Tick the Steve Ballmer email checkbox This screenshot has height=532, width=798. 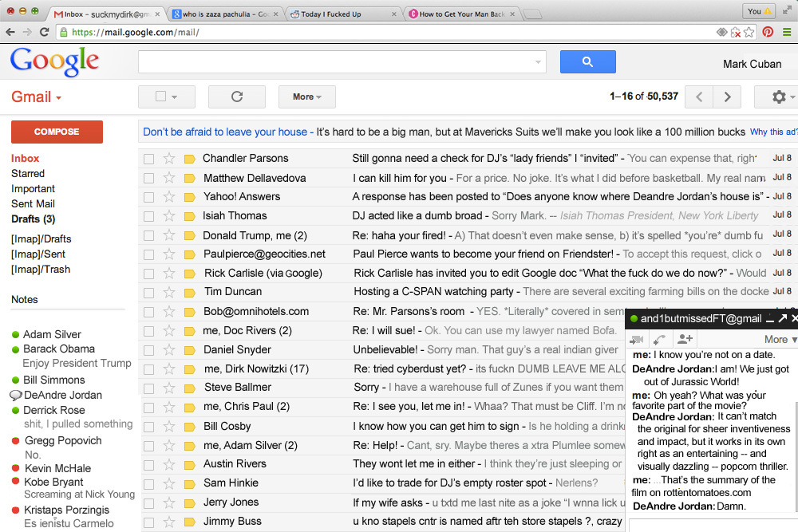tap(148, 388)
